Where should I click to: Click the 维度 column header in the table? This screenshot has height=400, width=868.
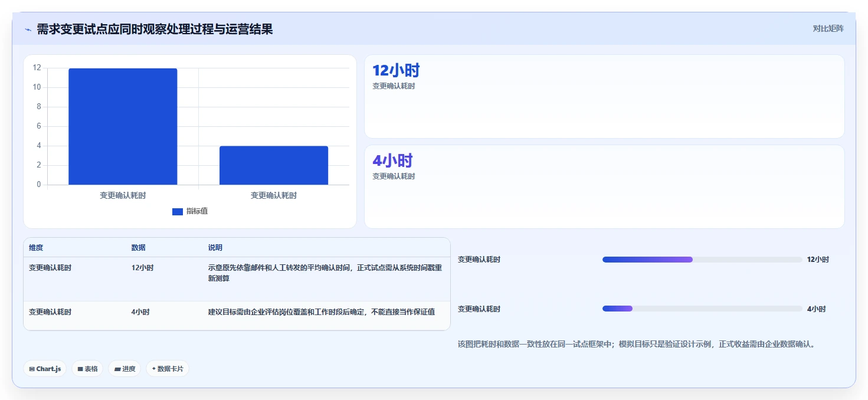point(36,248)
